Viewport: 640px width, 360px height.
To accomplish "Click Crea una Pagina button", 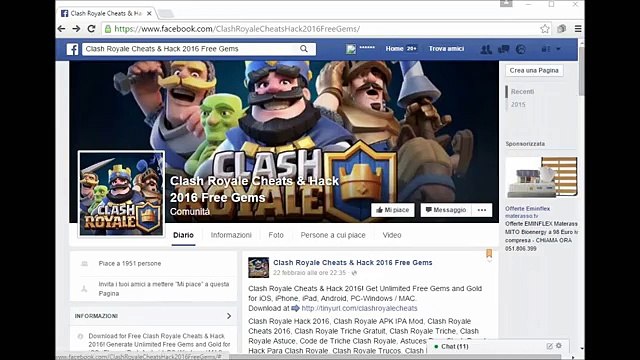I will (534, 71).
